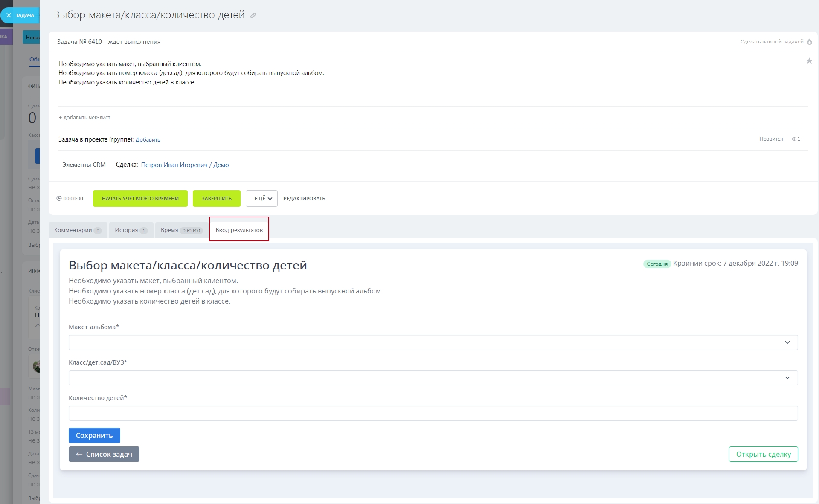
Task: Click the Количество детей input field
Action: click(433, 413)
